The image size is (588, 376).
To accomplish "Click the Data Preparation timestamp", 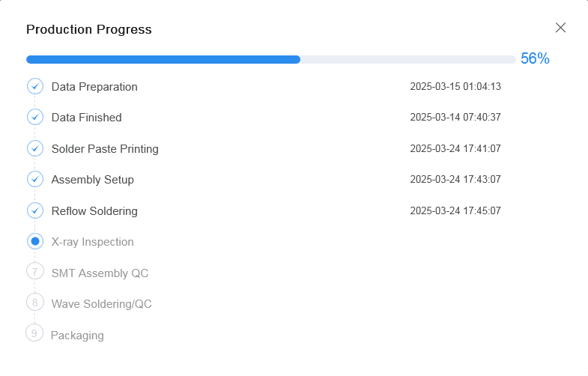I will [x=455, y=86].
